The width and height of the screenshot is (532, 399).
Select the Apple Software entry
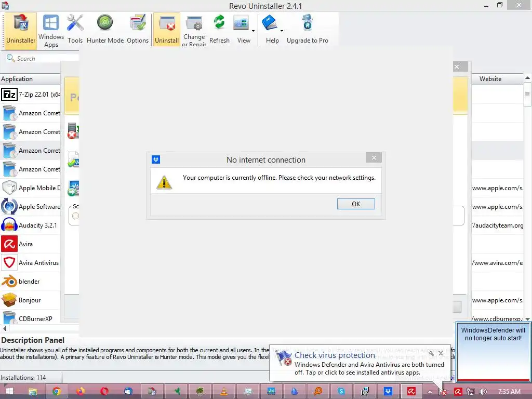coord(31,206)
